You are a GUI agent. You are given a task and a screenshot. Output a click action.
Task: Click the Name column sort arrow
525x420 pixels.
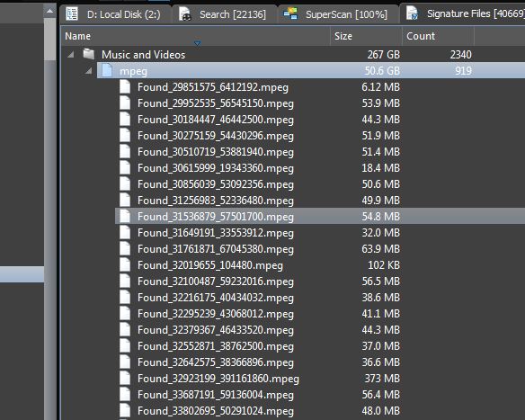click(x=197, y=43)
